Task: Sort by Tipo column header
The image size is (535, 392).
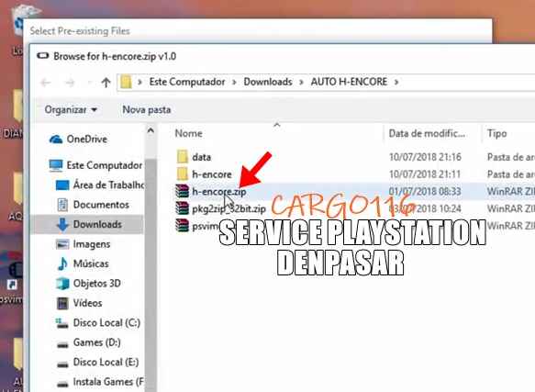Action: click(496, 133)
